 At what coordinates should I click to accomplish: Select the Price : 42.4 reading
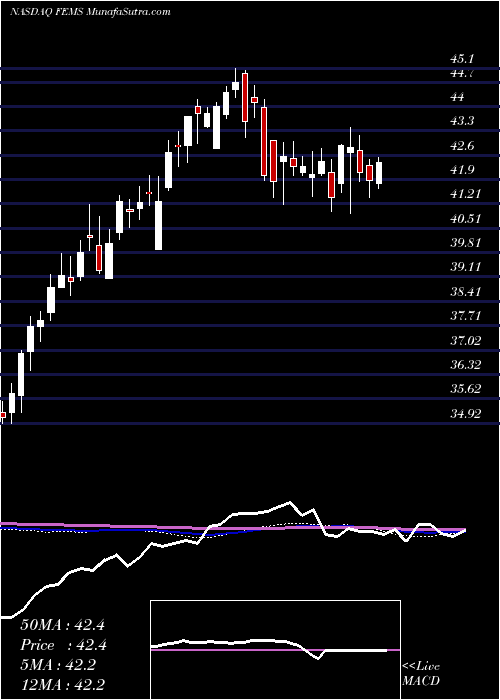[62, 645]
